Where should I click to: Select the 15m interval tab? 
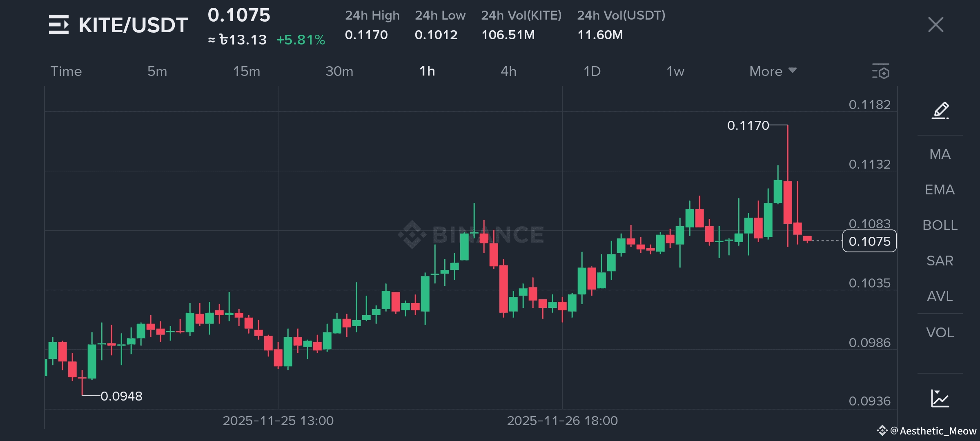click(246, 71)
